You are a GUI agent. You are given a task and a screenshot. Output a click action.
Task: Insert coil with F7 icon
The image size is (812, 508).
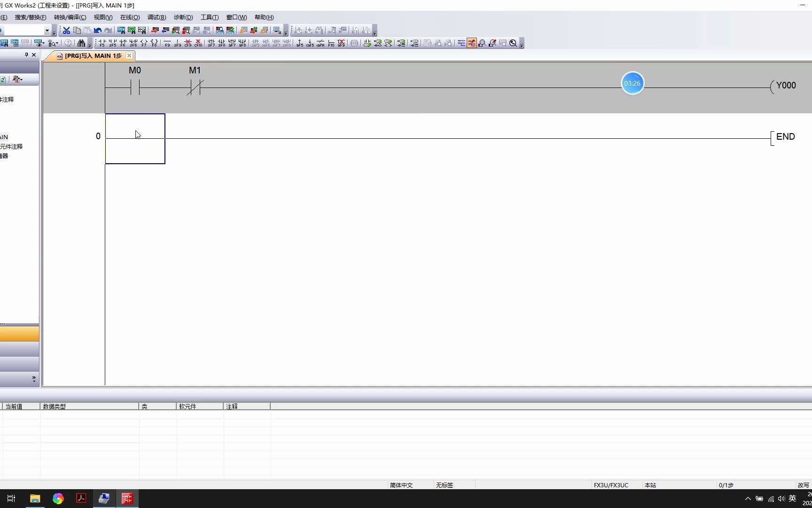144,43
